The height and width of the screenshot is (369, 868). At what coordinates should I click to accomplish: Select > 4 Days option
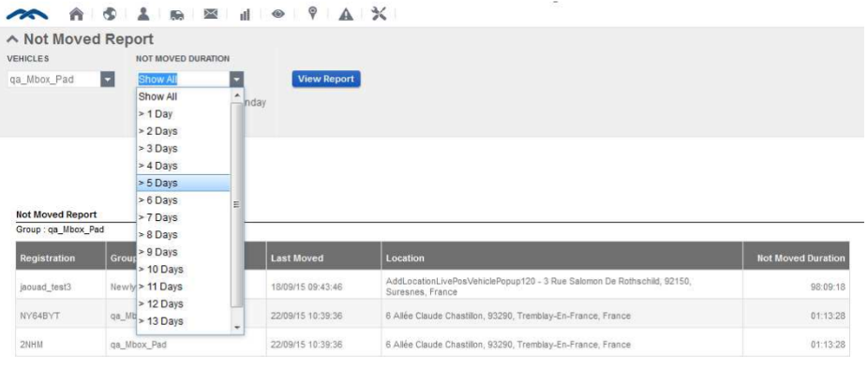tap(183, 166)
